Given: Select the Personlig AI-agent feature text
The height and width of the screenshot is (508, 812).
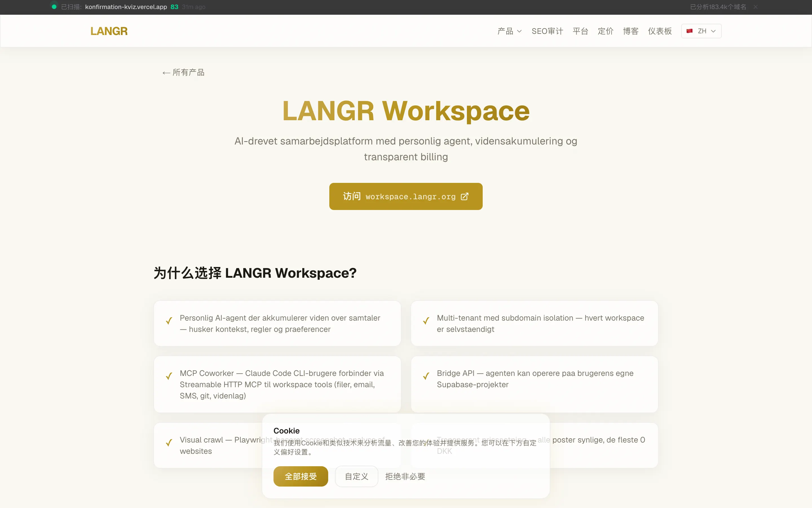Looking at the screenshot, I should (x=280, y=323).
